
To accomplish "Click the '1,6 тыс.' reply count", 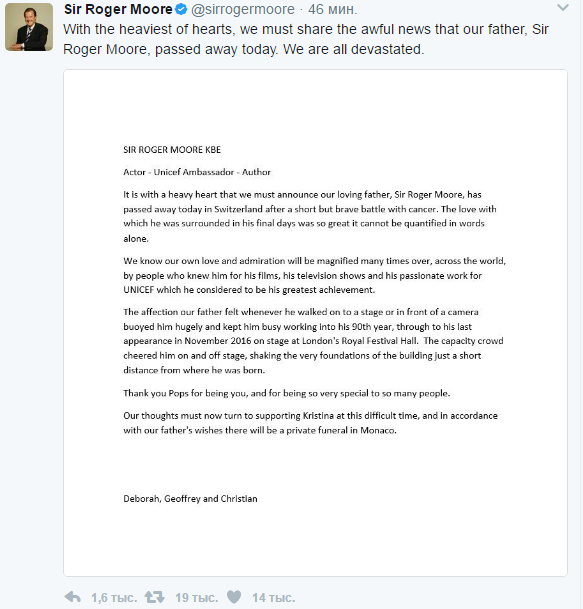I will [114, 598].
